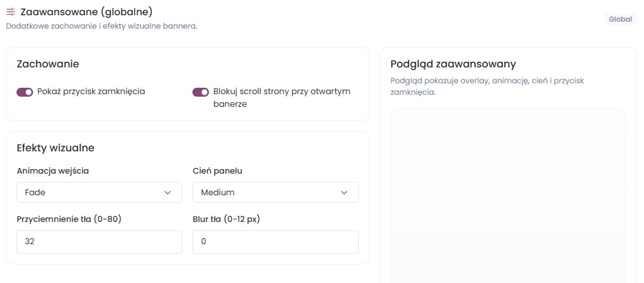
Task: Click the Pokaż przycisk zamknięcia label
Action: click(x=91, y=92)
